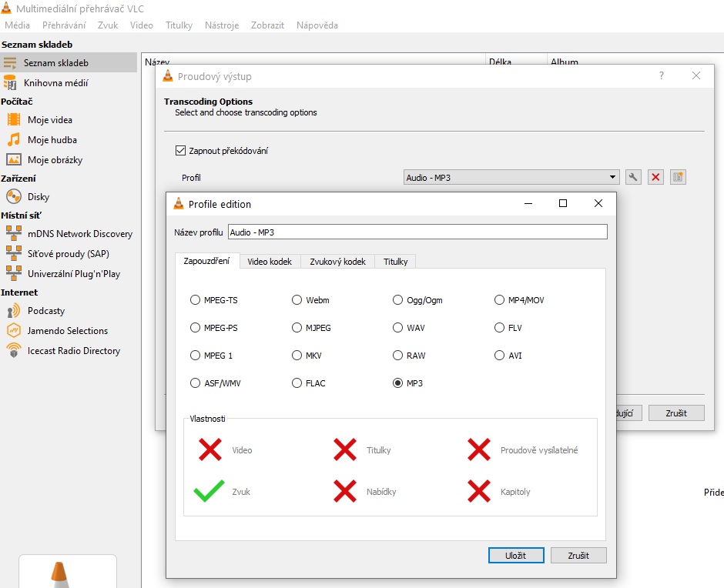Click VLC cone icon in Proudový výstup title bar
The height and width of the screenshot is (588, 724).
pyautogui.click(x=168, y=76)
